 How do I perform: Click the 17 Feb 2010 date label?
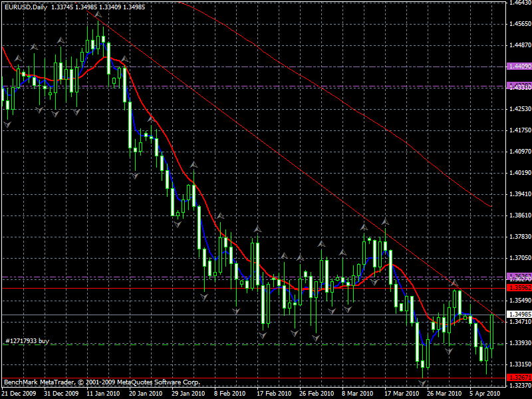click(x=273, y=394)
